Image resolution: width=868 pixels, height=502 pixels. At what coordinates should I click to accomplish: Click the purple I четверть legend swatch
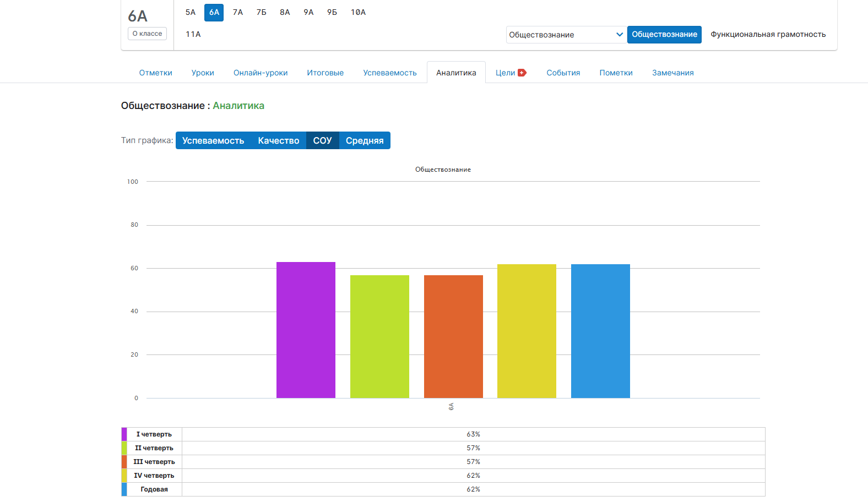[124, 434]
